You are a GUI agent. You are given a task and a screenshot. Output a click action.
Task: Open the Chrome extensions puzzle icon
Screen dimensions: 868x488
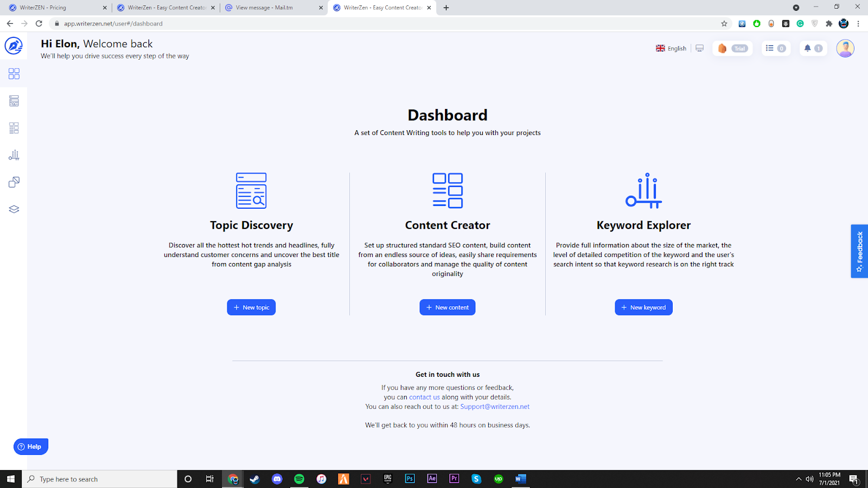[x=829, y=23]
